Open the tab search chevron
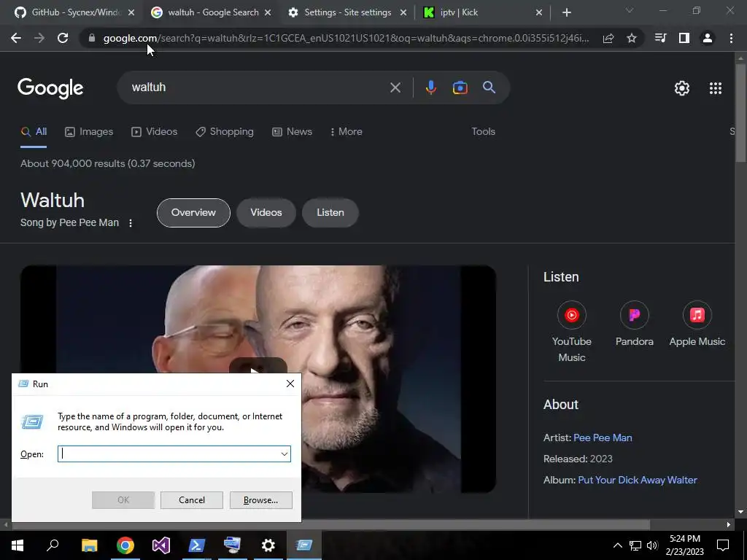Image resolution: width=747 pixels, height=560 pixels. (630, 10)
